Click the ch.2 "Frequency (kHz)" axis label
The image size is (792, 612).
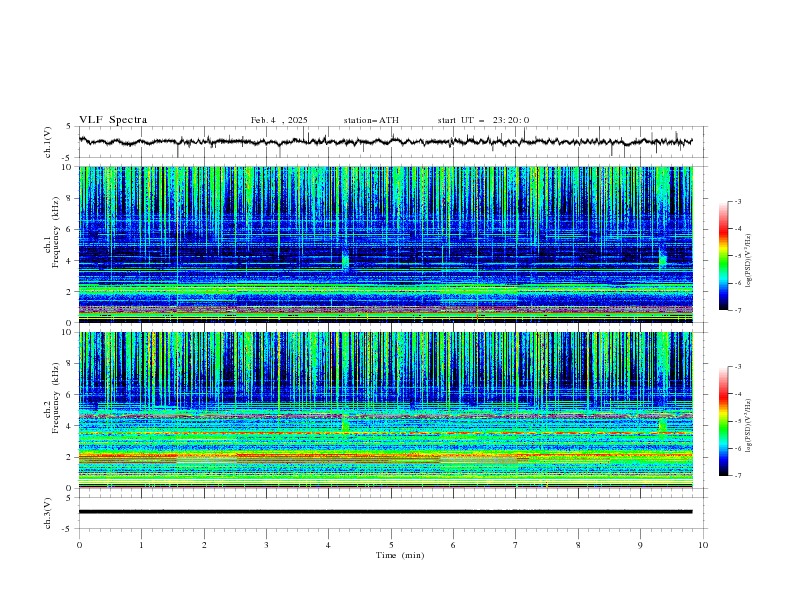click(56, 398)
